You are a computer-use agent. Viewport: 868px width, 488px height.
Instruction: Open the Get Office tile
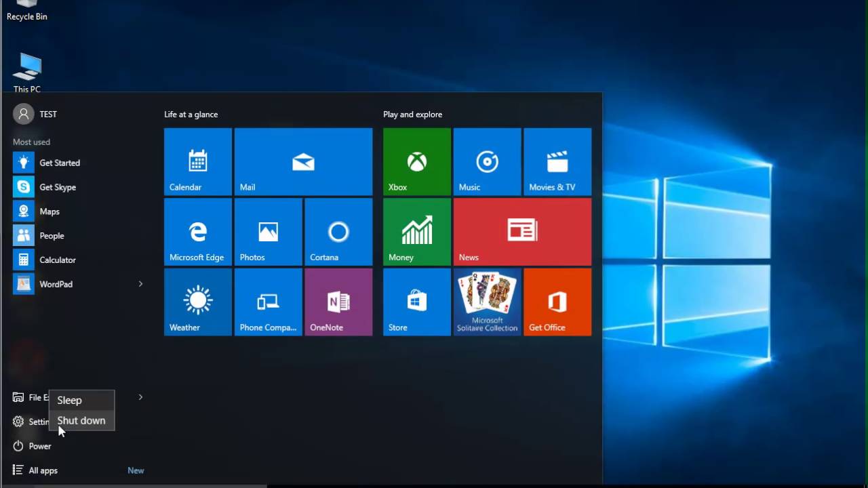pos(557,302)
